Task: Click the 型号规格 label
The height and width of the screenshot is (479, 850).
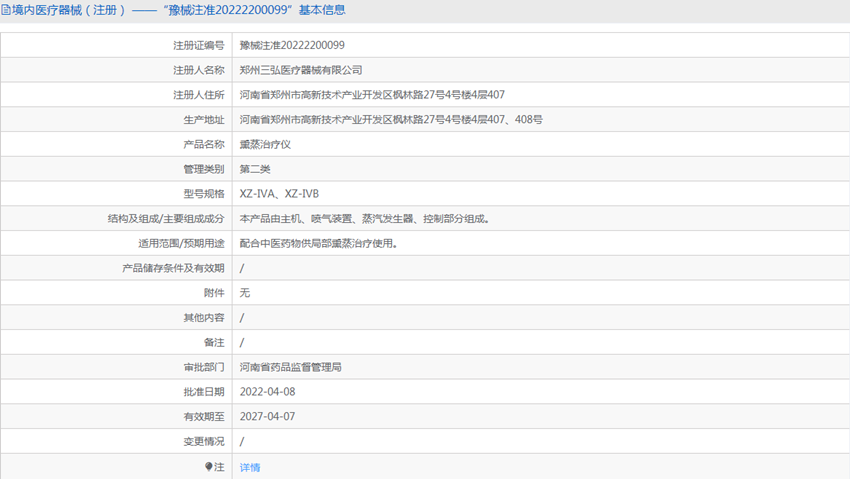Action: click(204, 194)
